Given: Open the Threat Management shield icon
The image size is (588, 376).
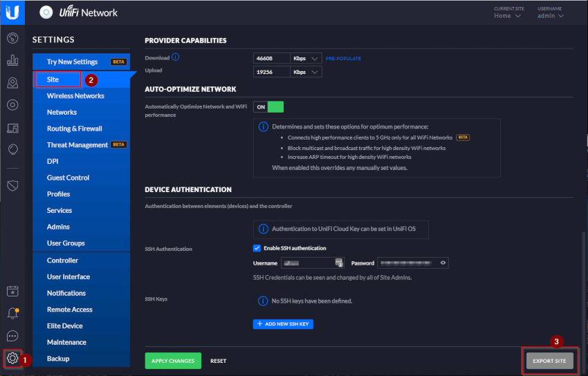Looking at the screenshot, I should coord(12,185).
